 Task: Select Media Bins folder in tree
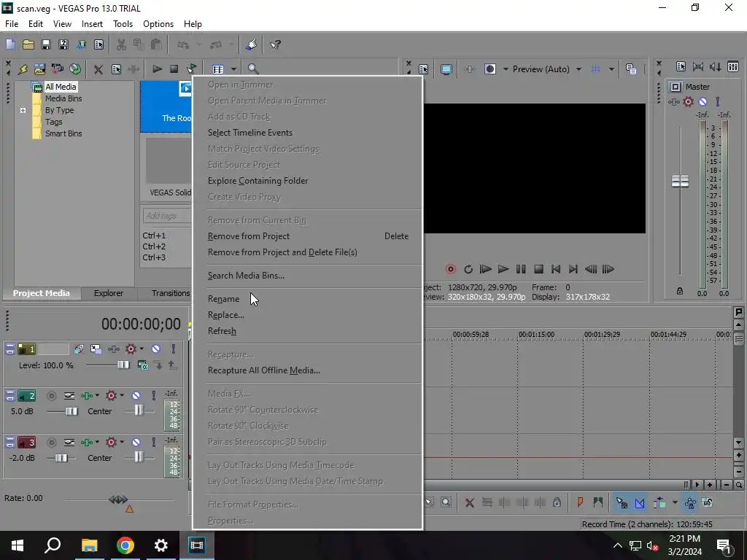(63, 98)
